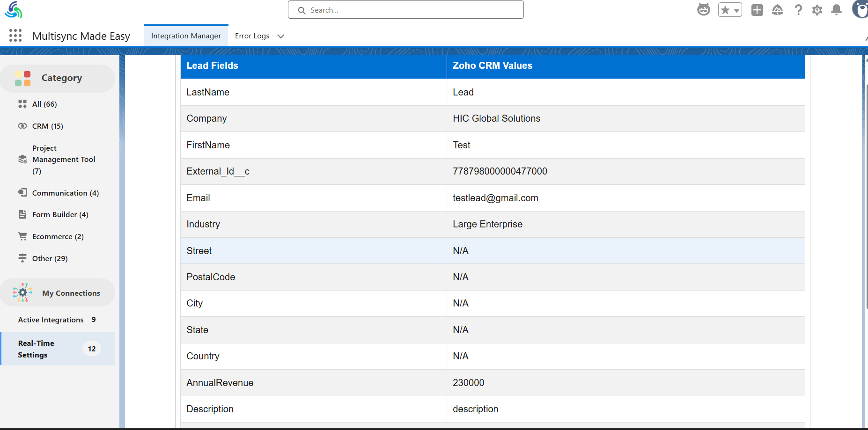The width and height of the screenshot is (868, 430).
Task: Open the Setup gear icon
Action: point(817,10)
